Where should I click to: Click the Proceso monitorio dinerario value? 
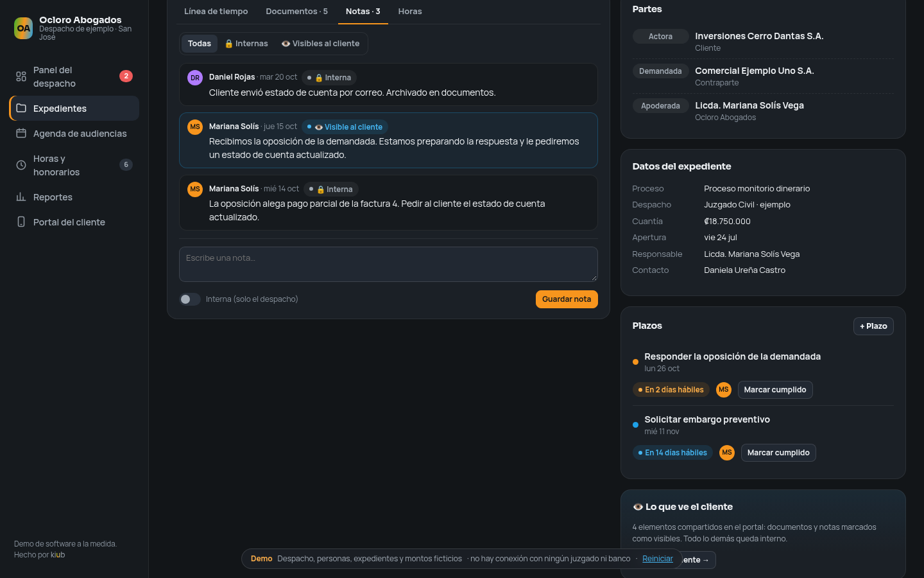coord(757,189)
